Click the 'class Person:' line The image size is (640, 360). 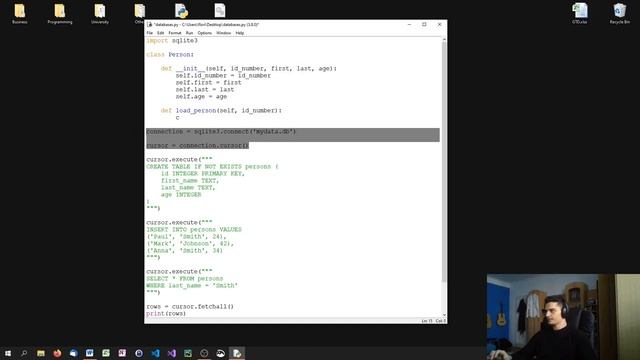(x=170, y=55)
